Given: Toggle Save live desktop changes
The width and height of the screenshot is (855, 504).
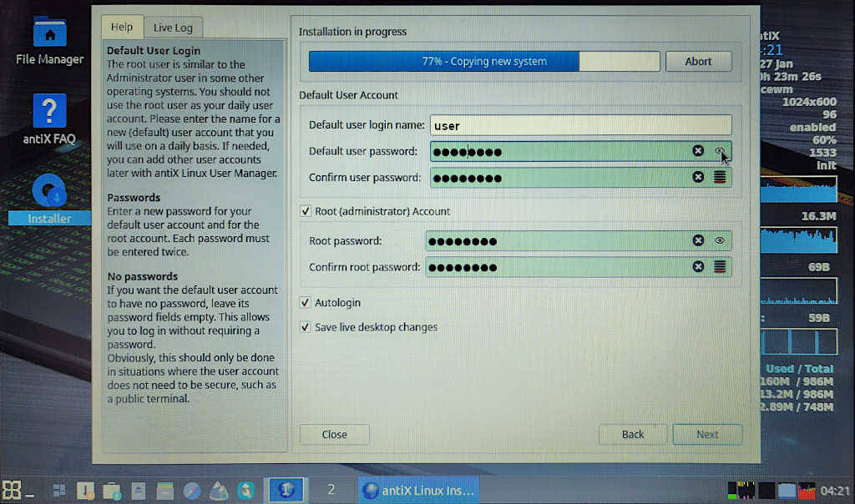Looking at the screenshot, I should 306,327.
